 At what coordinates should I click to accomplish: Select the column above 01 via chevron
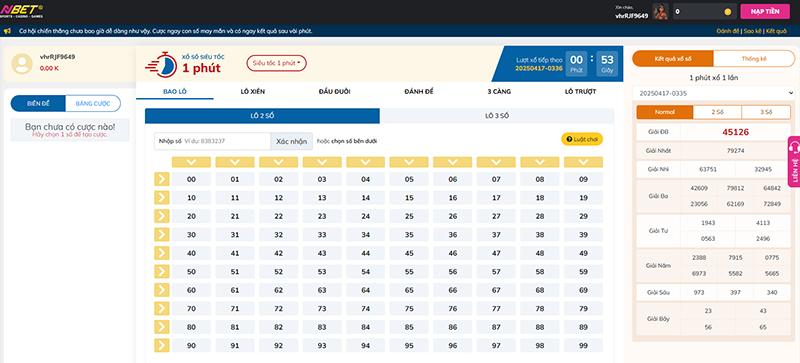pos(235,162)
